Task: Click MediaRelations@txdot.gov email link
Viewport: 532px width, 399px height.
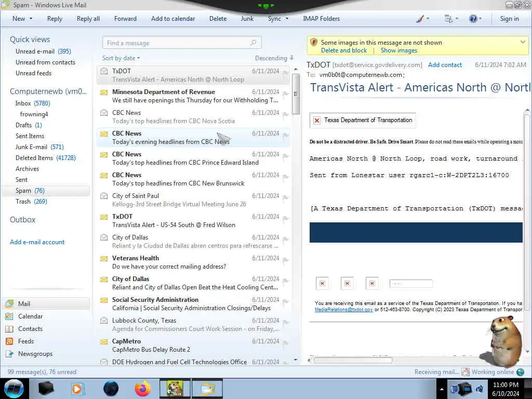Action: pos(343,310)
